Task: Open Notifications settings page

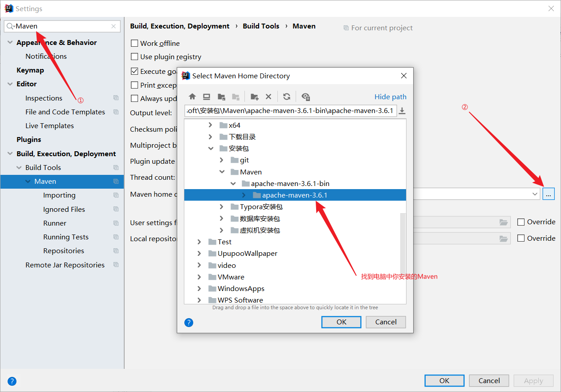Action: (x=46, y=56)
